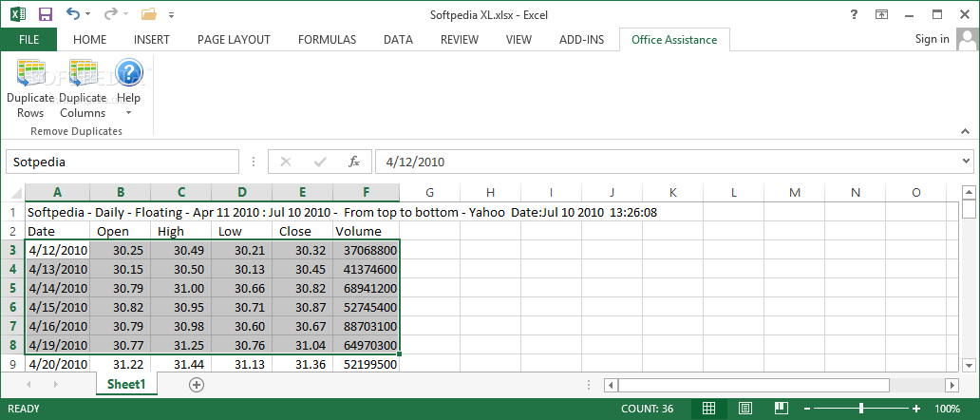The image size is (980, 420).
Task: Switch to the PAGE LAYOUT tab
Action: (234, 39)
